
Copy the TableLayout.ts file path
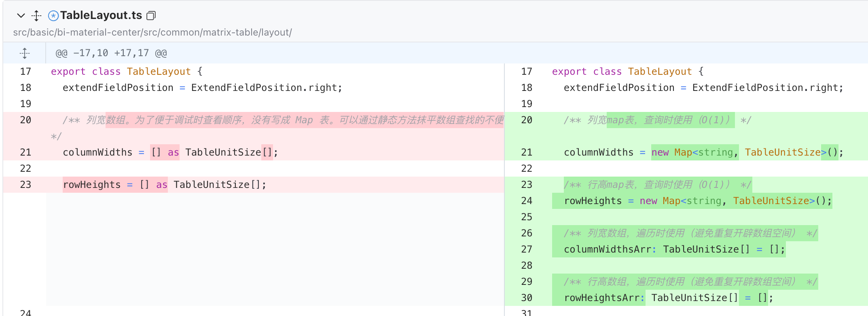pos(151,16)
